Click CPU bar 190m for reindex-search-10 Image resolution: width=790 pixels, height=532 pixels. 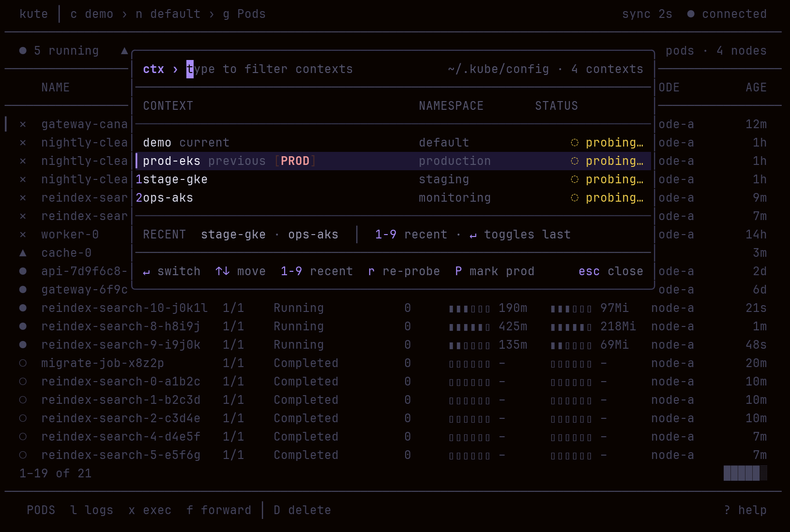[470, 309]
